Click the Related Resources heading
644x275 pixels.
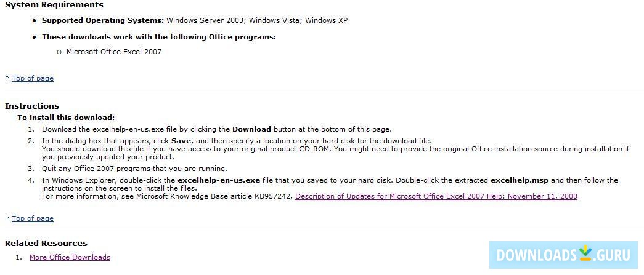coord(46,243)
